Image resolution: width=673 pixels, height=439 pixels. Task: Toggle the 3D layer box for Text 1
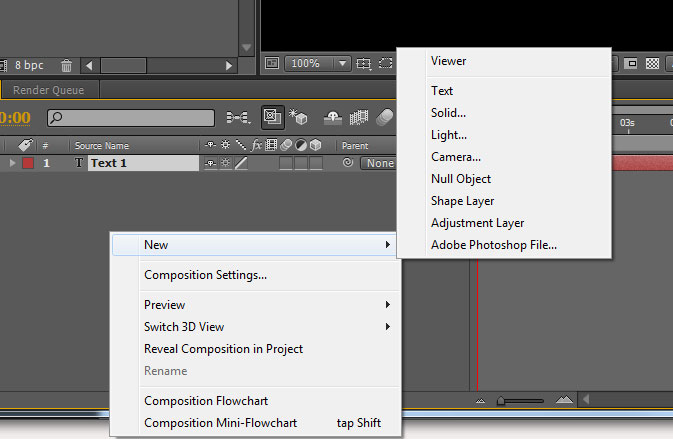click(316, 163)
